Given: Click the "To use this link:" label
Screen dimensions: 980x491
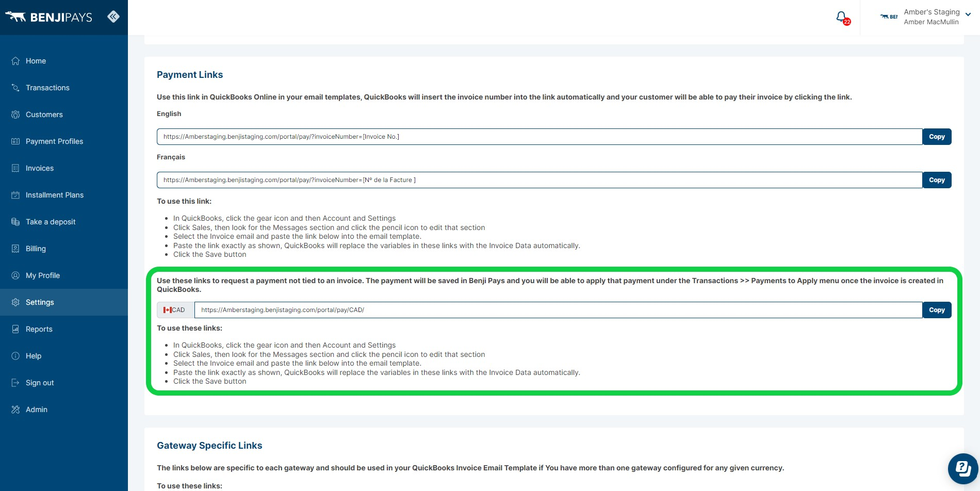Looking at the screenshot, I should click(184, 201).
